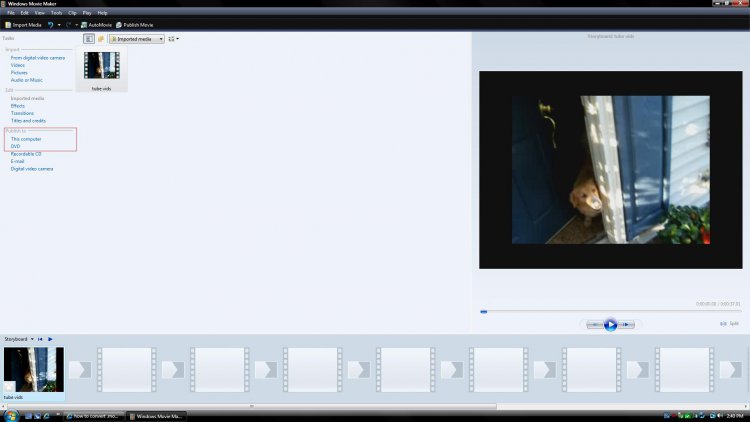Click the Videos import link
Image resolution: width=750 pixels, height=422 pixels.
[x=18, y=65]
